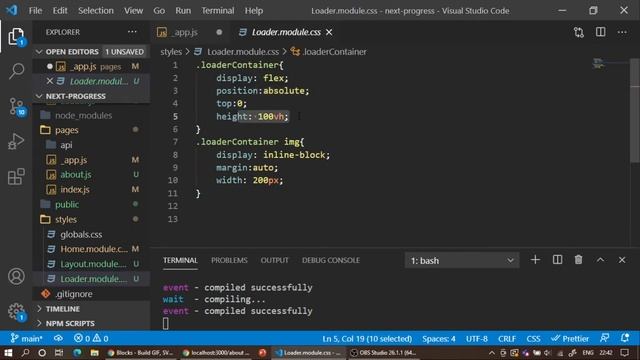Open Layout.module.css file in explorer
Viewport: 640px width, 360px height.
(91, 264)
